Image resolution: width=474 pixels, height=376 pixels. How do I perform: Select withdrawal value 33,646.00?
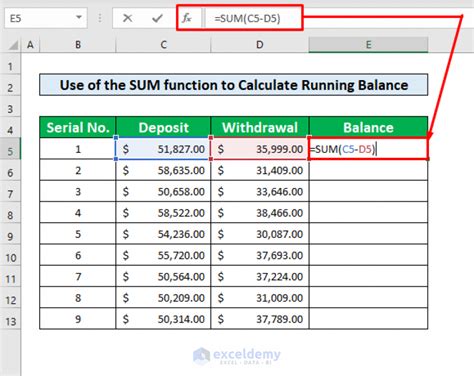(x=260, y=191)
